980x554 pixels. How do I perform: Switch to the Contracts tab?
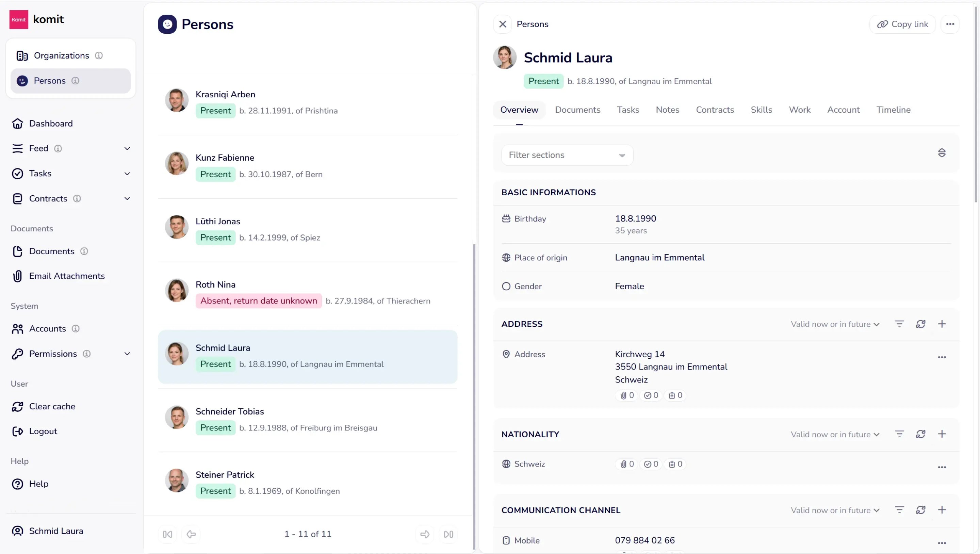click(715, 110)
